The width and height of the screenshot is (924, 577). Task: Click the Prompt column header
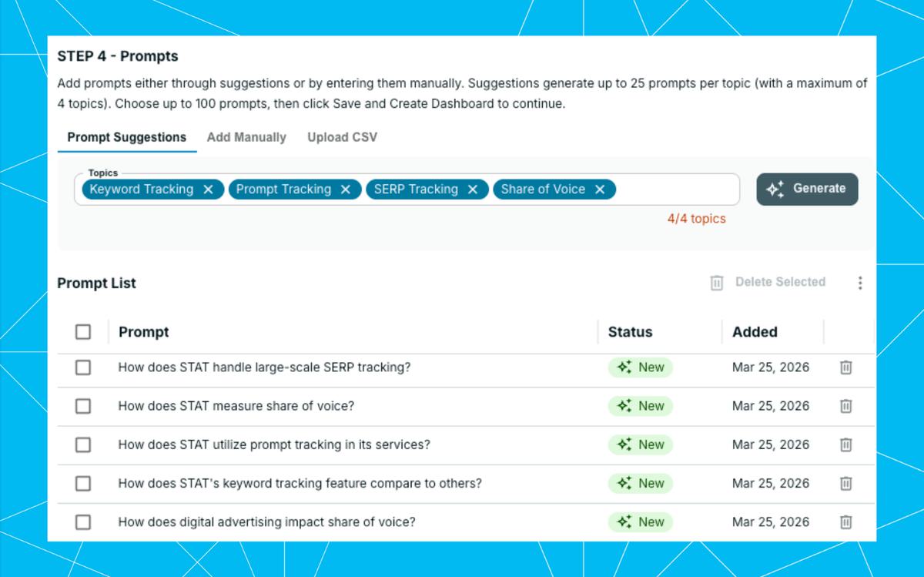click(x=144, y=332)
